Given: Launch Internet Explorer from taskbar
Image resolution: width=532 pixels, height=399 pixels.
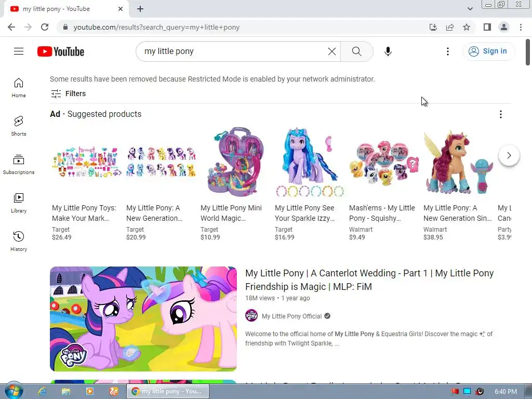Looking at the screenshot, I should (42, 392).
